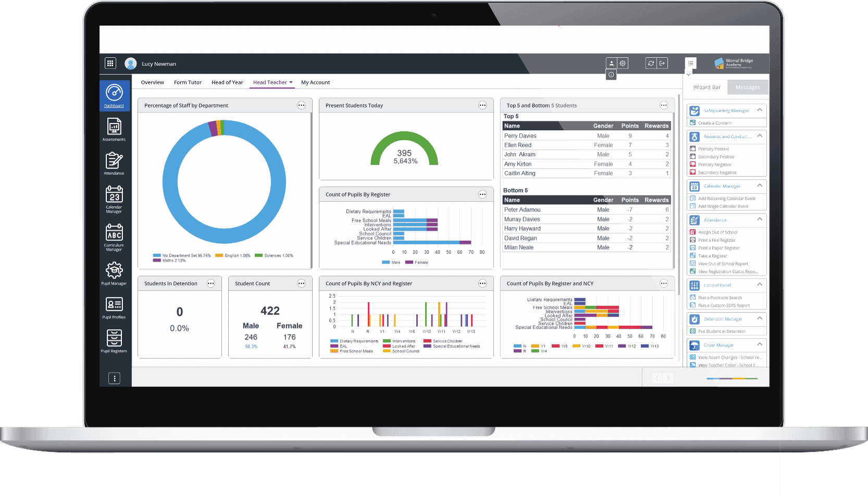This screenshot has width=868, height=495.
Task: Collapse the Calendar Manager wizard section
Action: pos(760,185)
